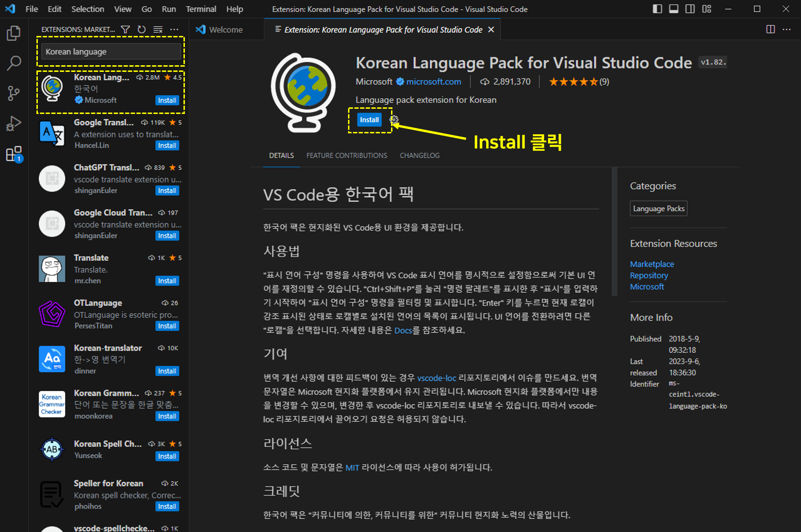Clear extensions search results icon

(158, 29)
